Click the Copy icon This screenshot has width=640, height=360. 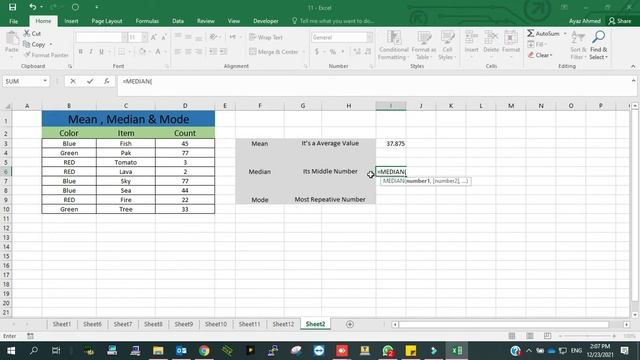pos(27,44)
